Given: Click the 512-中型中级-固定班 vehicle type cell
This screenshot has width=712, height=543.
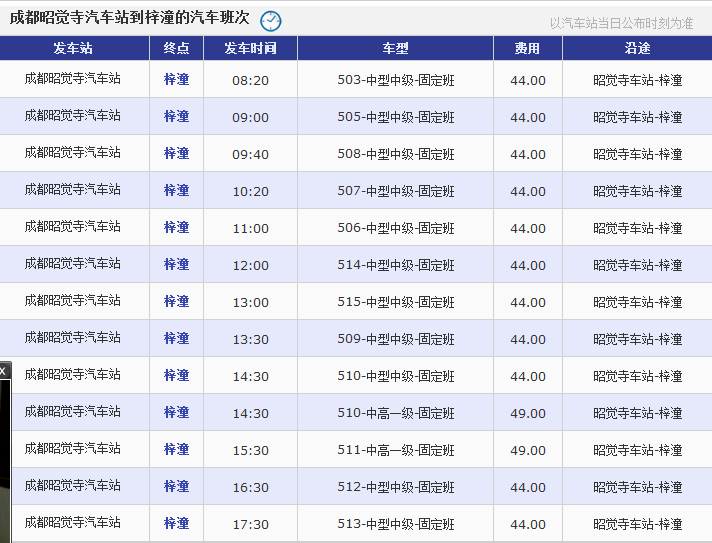Looking at the screenshot, I should (x=396, y=487).
